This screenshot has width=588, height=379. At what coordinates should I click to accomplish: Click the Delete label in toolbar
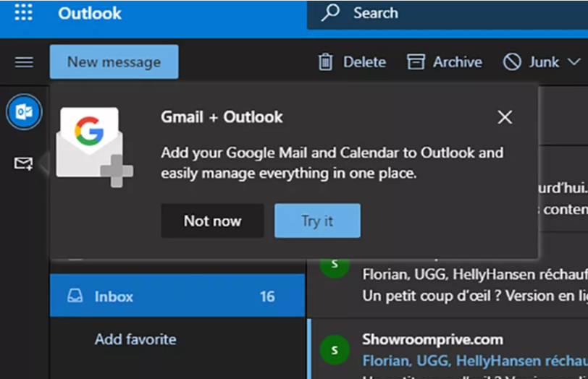coord(364,61)
